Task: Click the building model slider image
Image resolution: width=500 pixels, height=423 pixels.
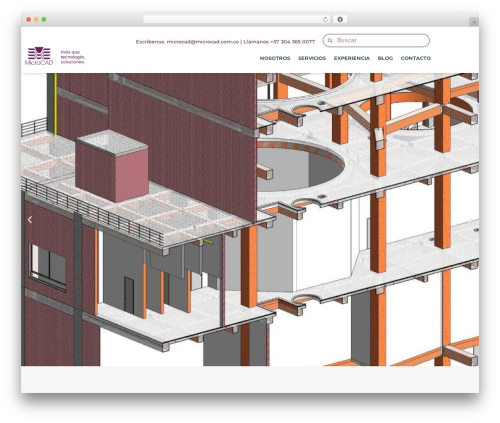Action: tap(250, 219)
